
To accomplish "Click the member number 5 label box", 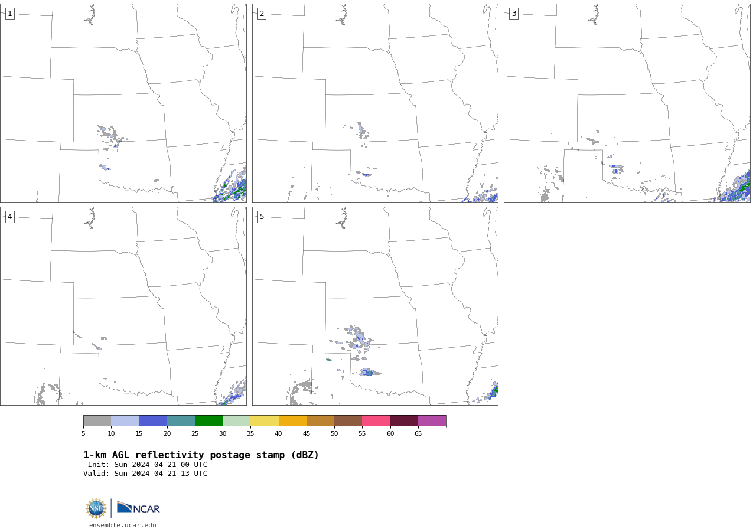I will coord(262,217).
